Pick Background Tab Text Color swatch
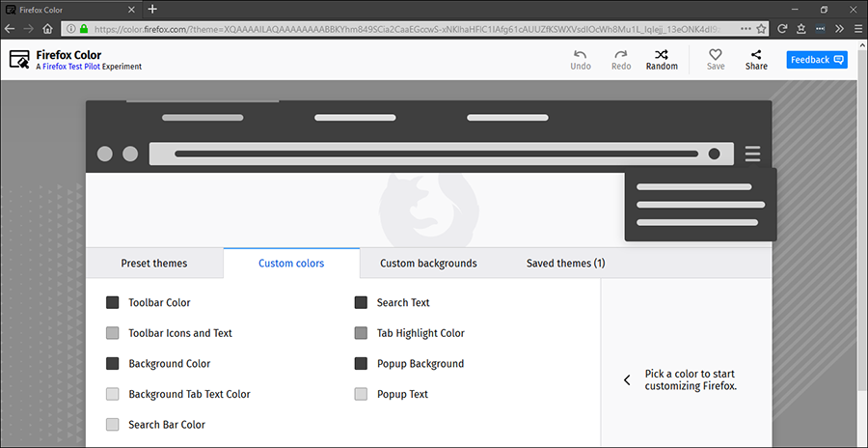The image size is (868, 448). [x=113, y=394]
